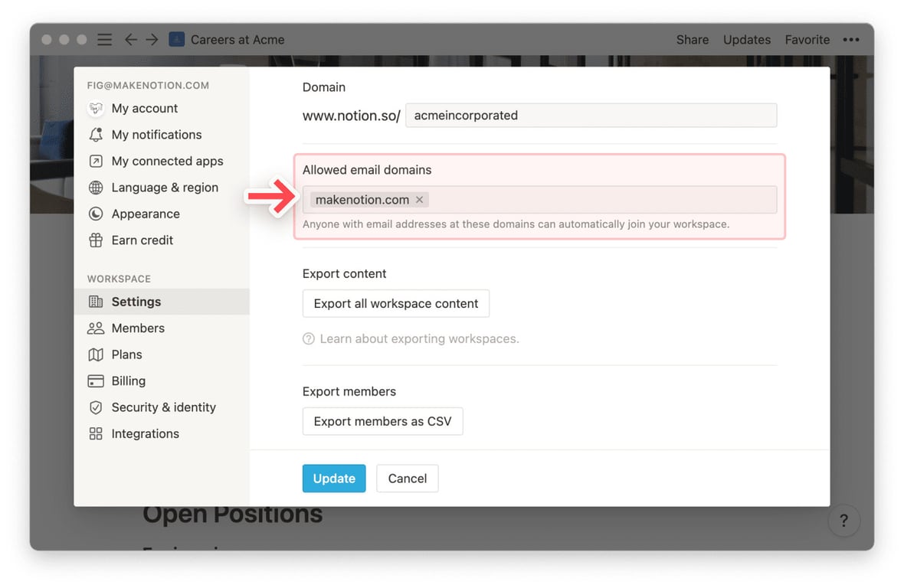This screenshot has height=588, width=904.
Task: Select Settings in the workspace sidebar
Action: pos(162,302)
